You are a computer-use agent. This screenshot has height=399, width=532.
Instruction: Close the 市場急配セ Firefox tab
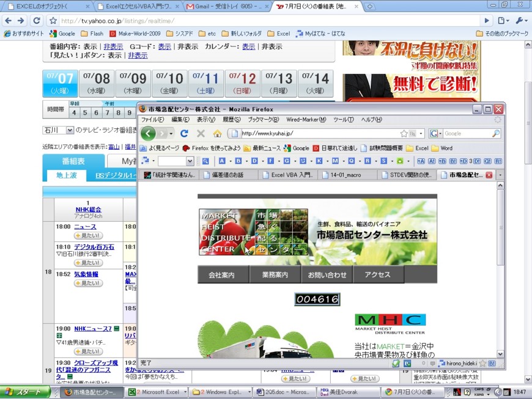[x=489, y=175]
